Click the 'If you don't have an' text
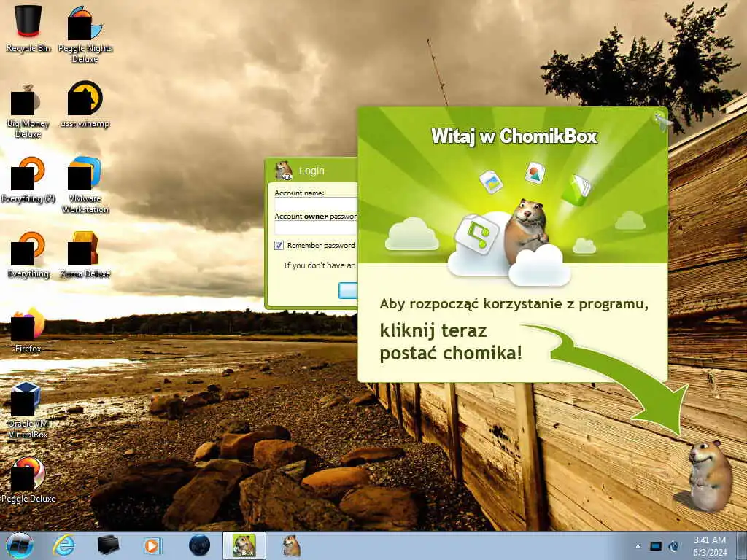The image size is (747, 560). tap(320, 265)
